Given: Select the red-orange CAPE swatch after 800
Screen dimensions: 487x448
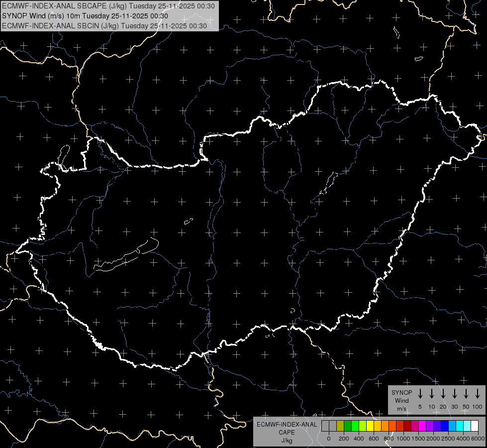Looking at the screenshot, I should coord(392,426).
